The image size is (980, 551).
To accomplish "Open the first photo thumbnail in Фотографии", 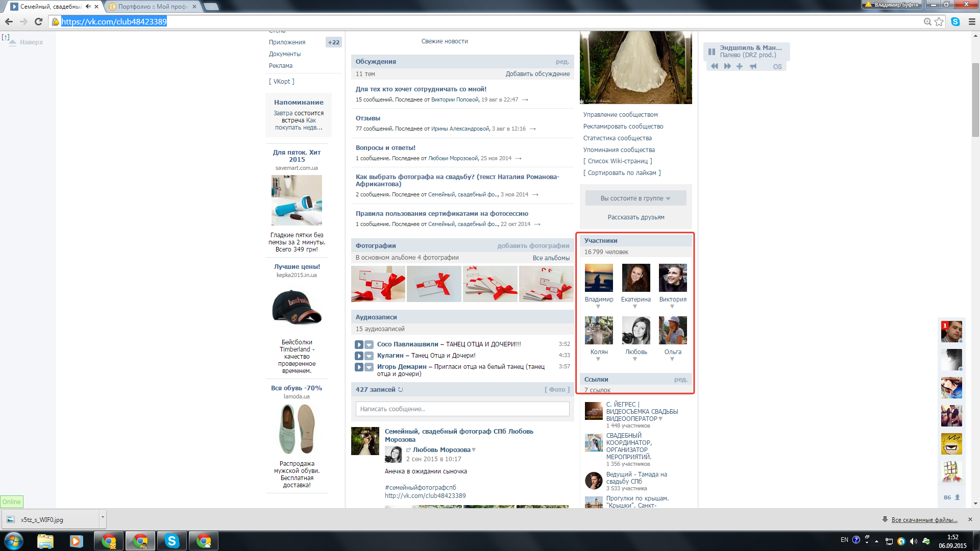I will (x=378, y=284).
